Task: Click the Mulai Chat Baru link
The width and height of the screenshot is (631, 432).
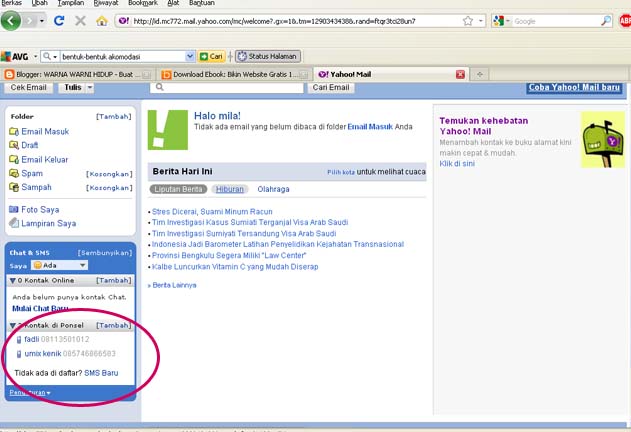Action: tap(40, 308)
